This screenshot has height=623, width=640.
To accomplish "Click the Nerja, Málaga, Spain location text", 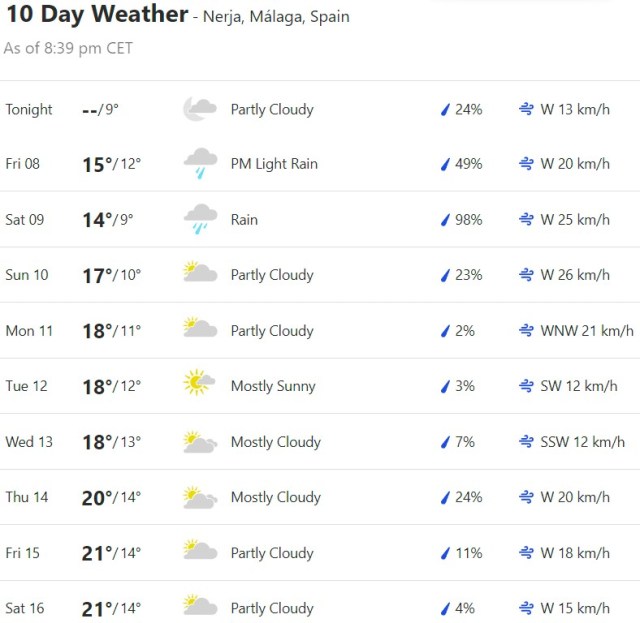I will 277,17.
